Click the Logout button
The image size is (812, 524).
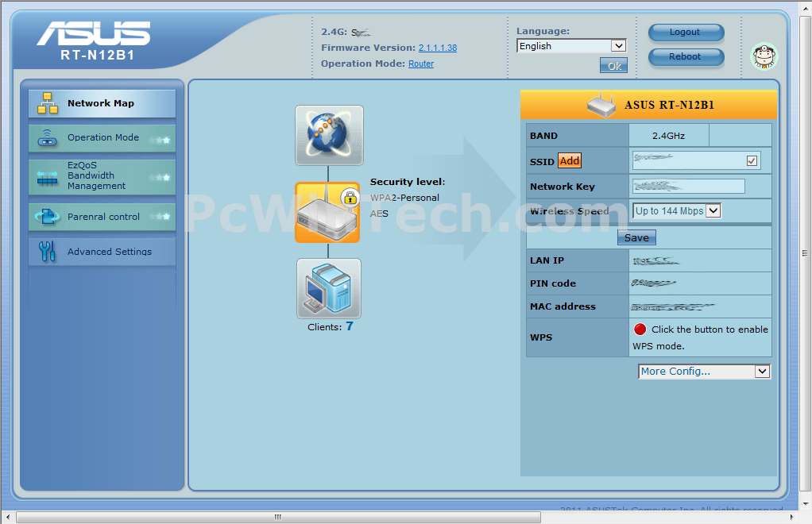[686, 32]
